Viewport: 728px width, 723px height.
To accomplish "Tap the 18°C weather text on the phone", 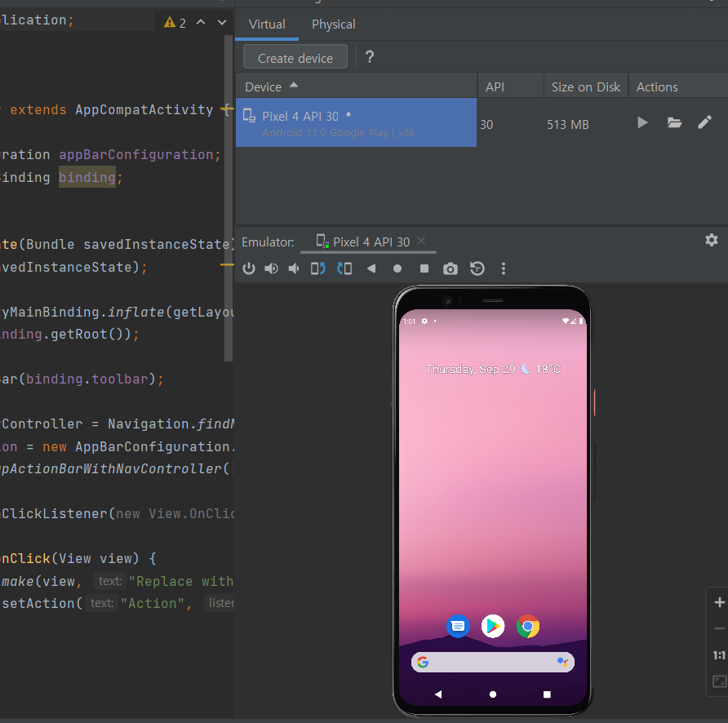I will (548, 369).
